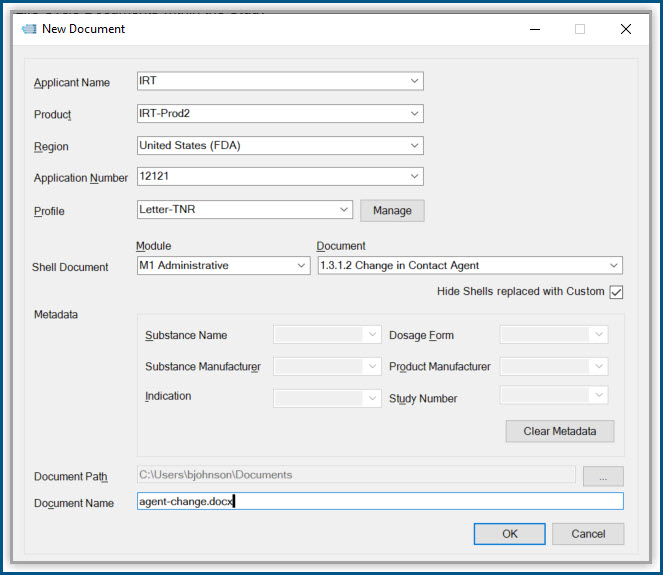Screen dimensions: 663x575
Task: Click the New Document title bar icon
Action: pyautogui.click(x=29, y=29)
